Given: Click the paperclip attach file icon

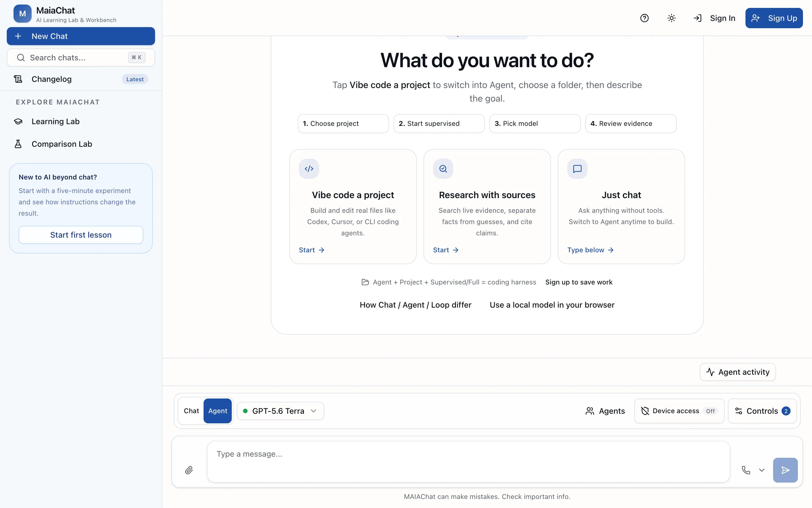Looking at the screenshot, I should tap(189, 470).
